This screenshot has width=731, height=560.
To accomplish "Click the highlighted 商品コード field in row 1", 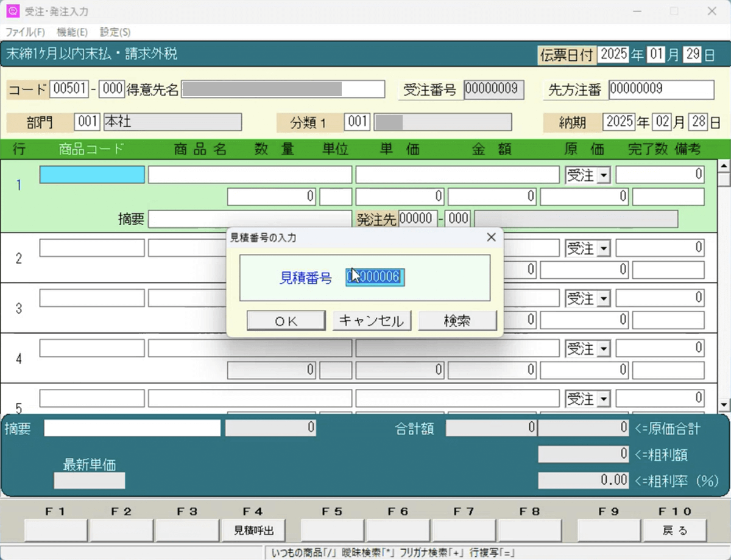I will 92,175.
